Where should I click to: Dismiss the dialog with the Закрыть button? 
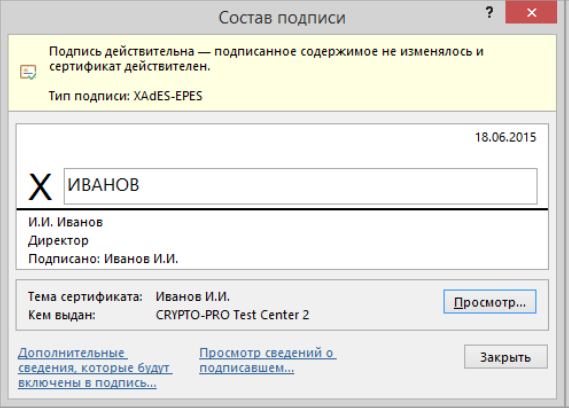click(x=505, y=357)
